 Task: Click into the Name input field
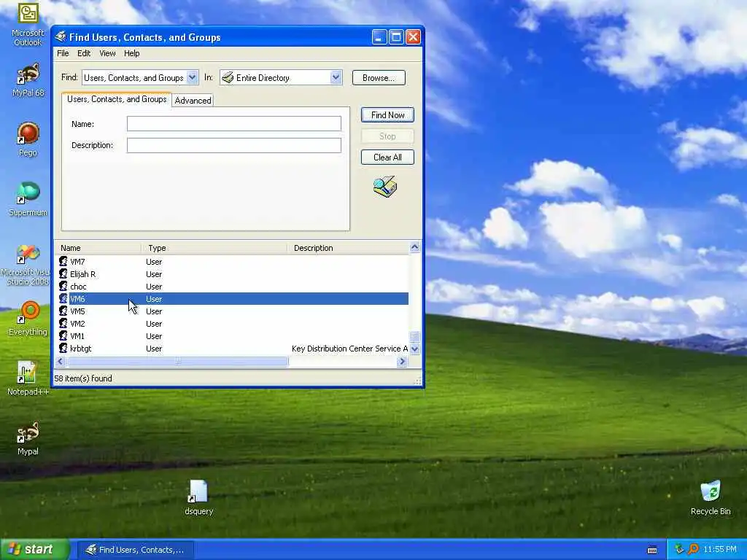234,124
